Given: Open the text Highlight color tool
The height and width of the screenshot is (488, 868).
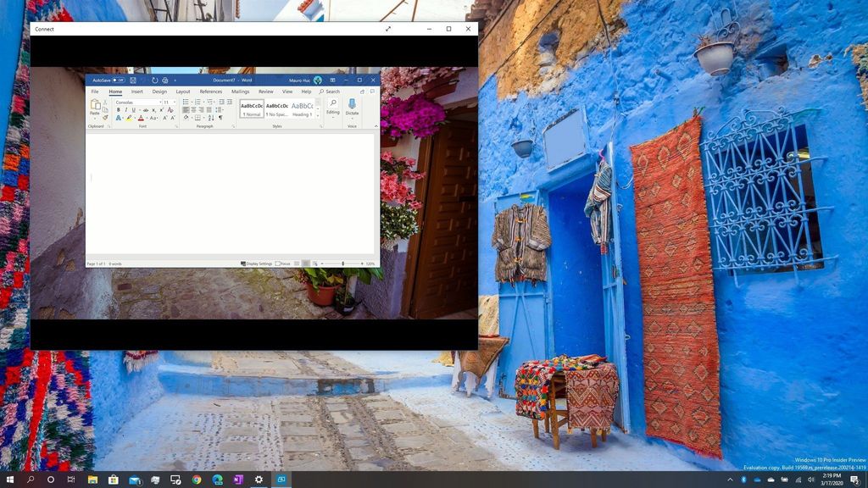Looking at the screenshot, I should pyautogui.click(x=128, y=117).
